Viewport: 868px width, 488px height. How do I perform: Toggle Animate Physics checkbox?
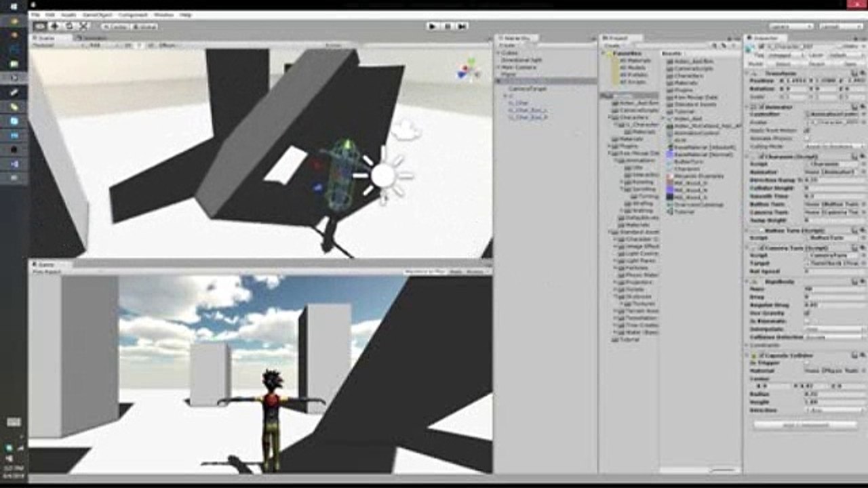[x=806, y=137]
